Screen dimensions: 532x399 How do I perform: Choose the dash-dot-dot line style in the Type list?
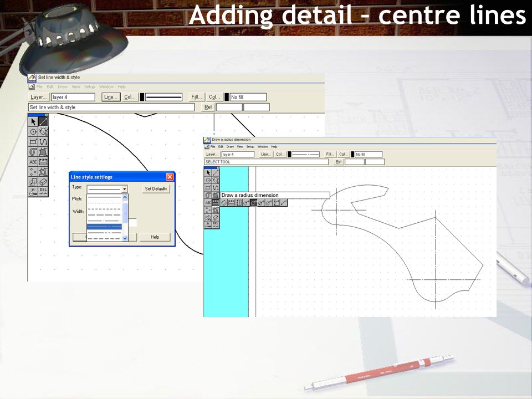coord(104,232)
